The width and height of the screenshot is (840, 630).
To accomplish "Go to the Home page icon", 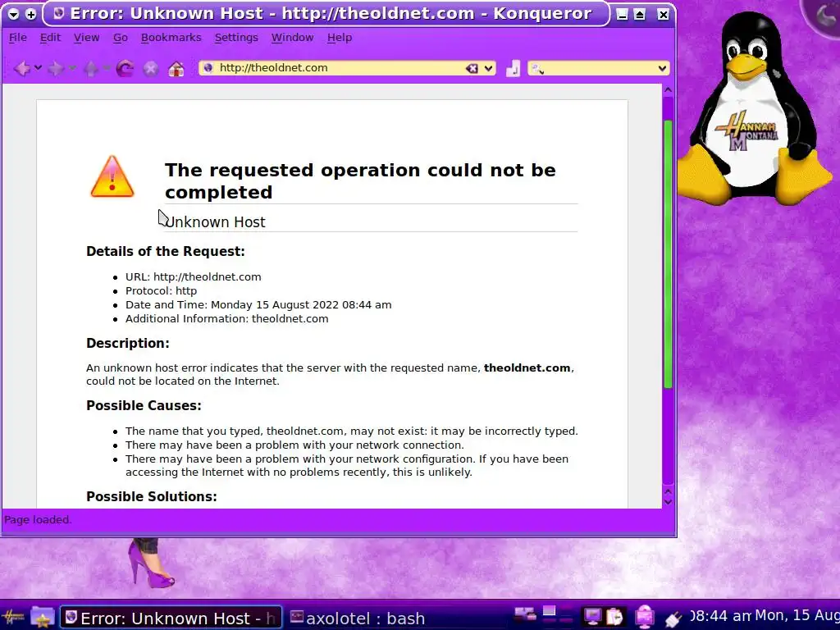I will tap(176, 69).
